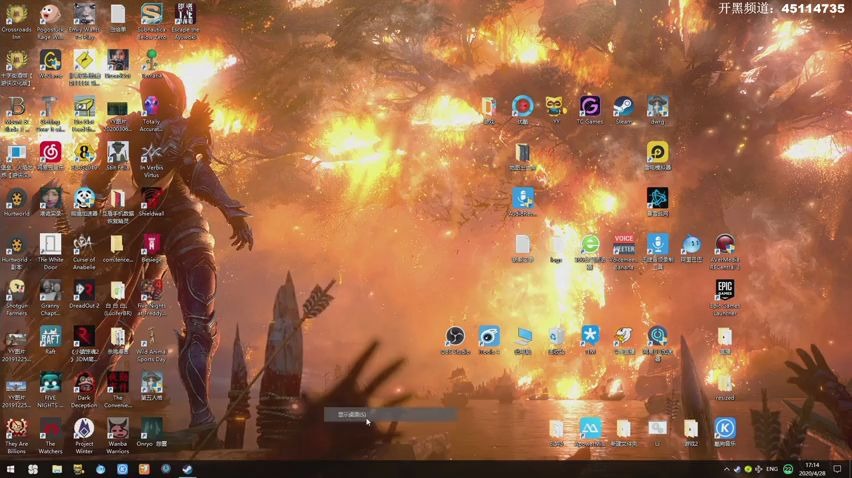The height and width of the screenshot is (478, 852).
Task: Open the YY owl icon shortcut
Action: pyautogui.click(x=556, y=110)
